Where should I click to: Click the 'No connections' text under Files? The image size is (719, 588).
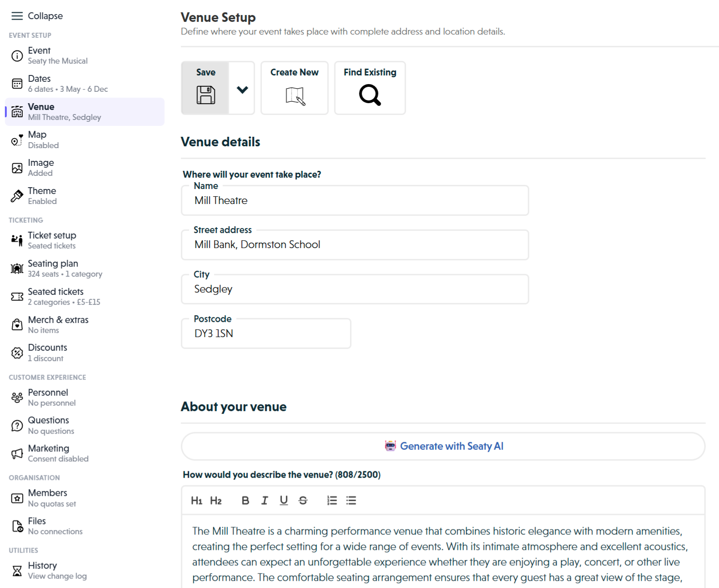55,532
